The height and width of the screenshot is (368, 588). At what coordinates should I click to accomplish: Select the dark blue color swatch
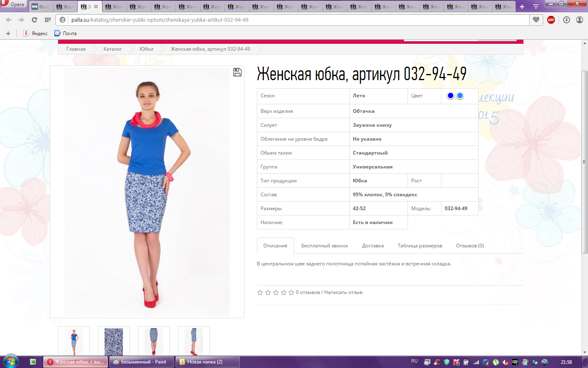click(450, 96)
